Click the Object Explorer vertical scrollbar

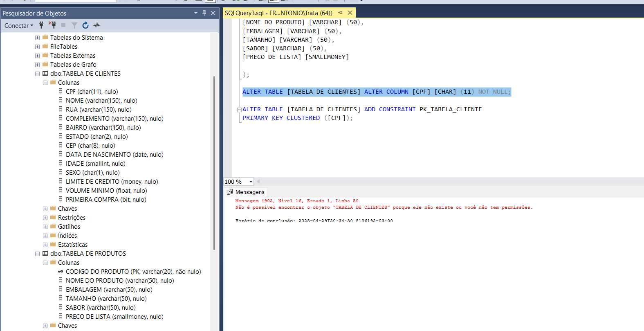tap(214, 164)
